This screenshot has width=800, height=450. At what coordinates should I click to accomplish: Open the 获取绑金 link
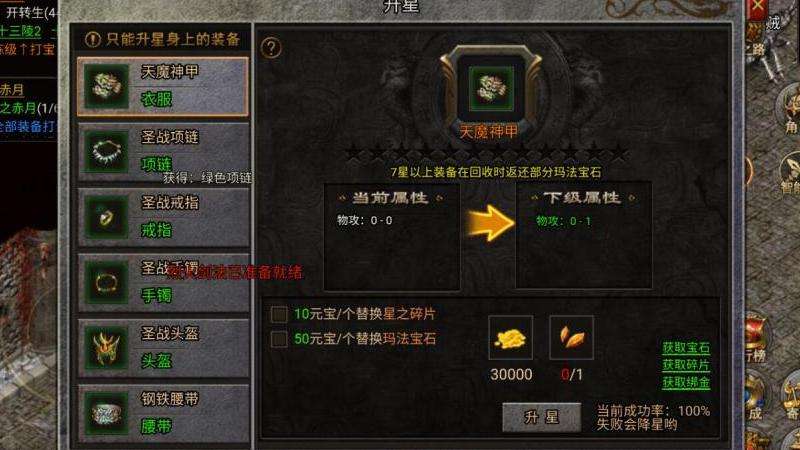(x=686, y=383)
